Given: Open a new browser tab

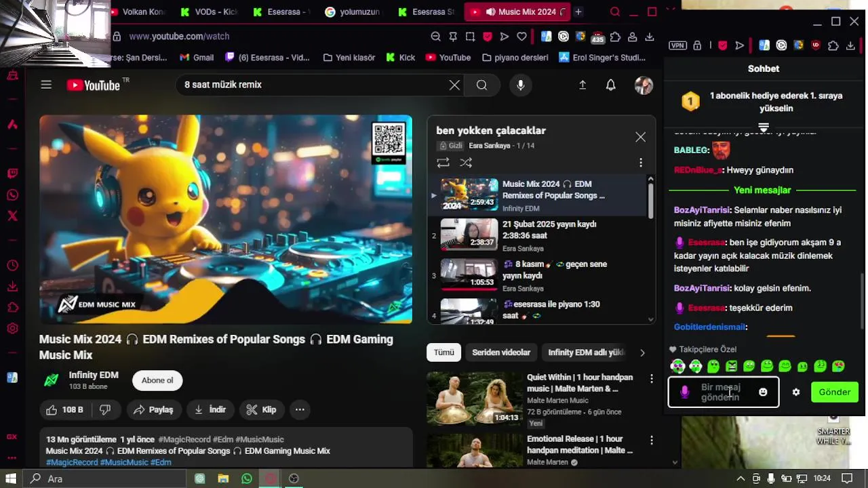Looking at the screenshot, I should pos(578,12).
